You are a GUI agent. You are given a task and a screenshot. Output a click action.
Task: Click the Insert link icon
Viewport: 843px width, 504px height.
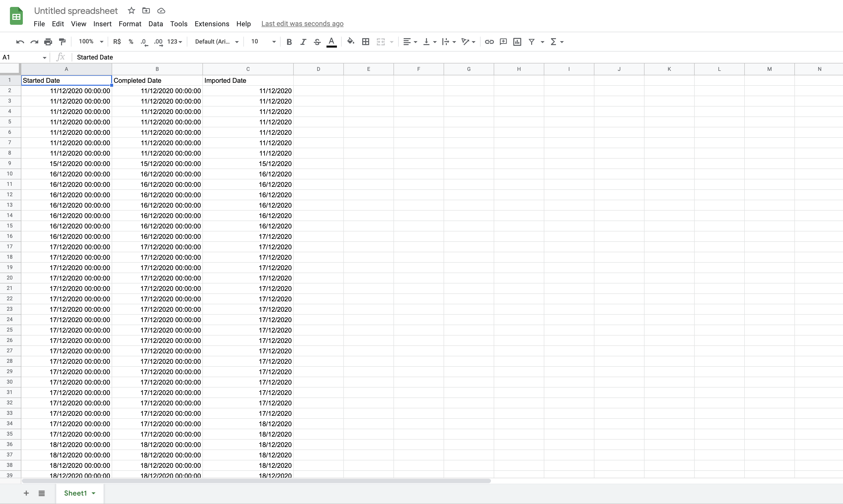489,42
